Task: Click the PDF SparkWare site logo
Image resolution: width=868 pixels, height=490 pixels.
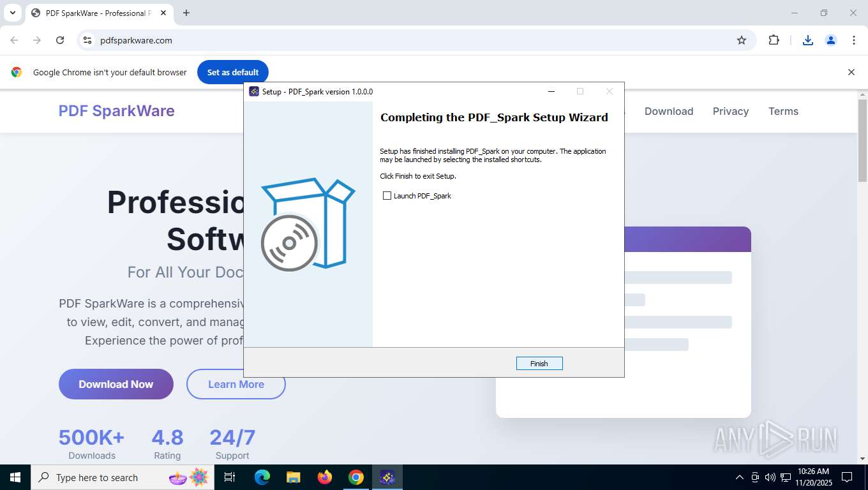Action: [x=116, y=111]
